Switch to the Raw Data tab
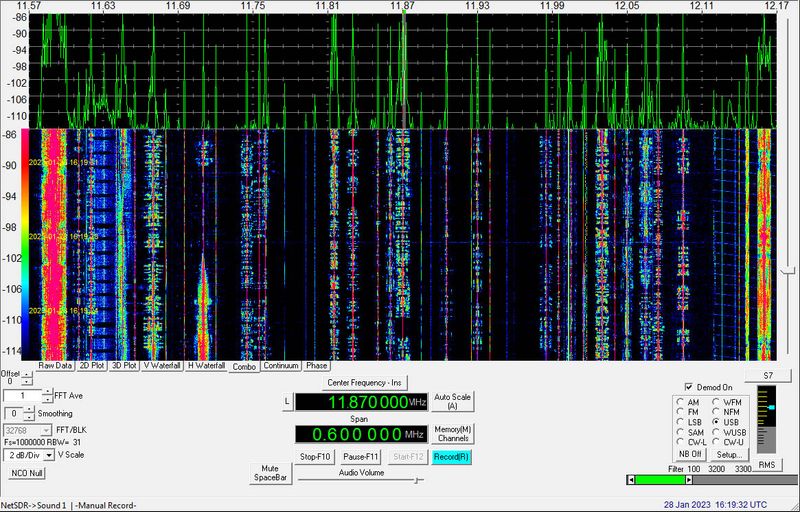The height and width of the screenshot is (512, 800). pyautogui.click(x=55, y=366)
